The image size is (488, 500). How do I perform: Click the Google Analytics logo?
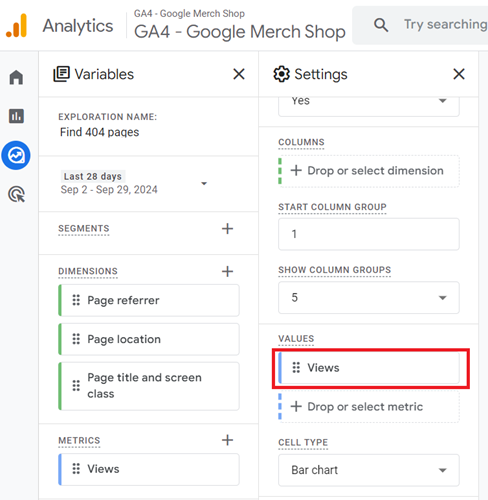coord(17,26)
